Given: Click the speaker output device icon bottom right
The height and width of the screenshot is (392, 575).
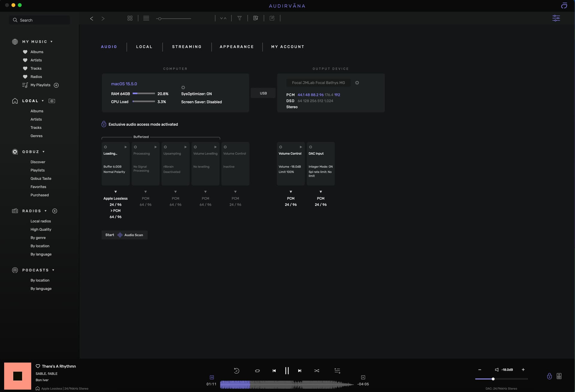Looking at the screenshot, I should pos(559,376).
